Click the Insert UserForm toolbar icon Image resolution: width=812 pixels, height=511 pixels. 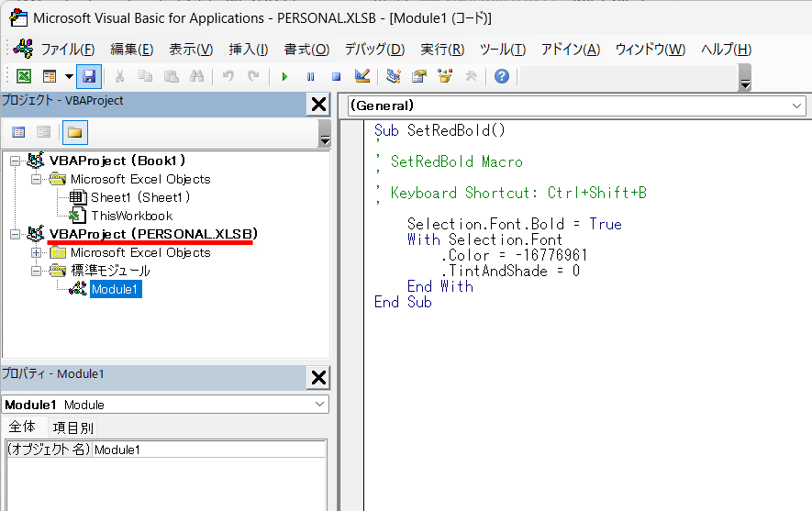50,77
